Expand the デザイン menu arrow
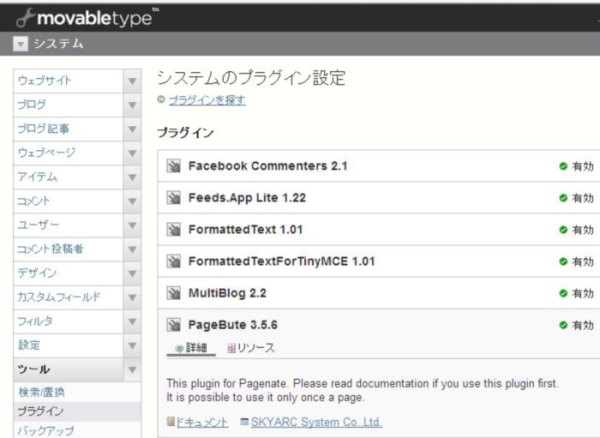 coord(132,273)
